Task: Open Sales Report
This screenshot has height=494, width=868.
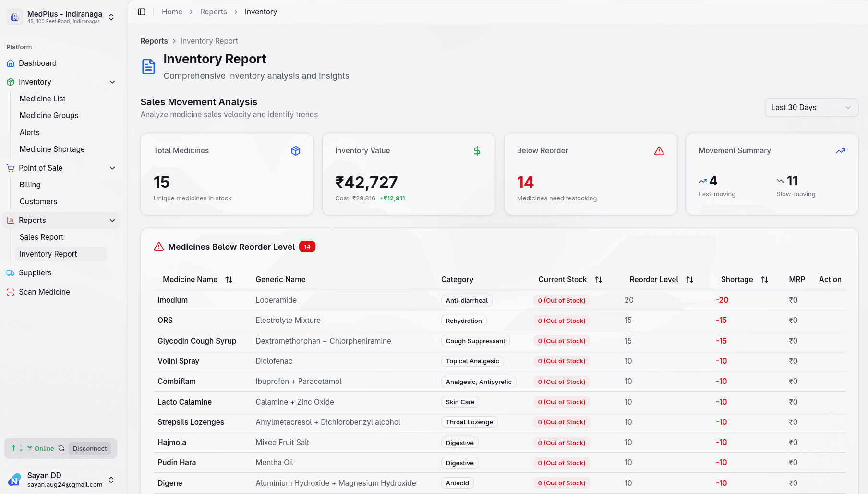Action: coord(42,237)
